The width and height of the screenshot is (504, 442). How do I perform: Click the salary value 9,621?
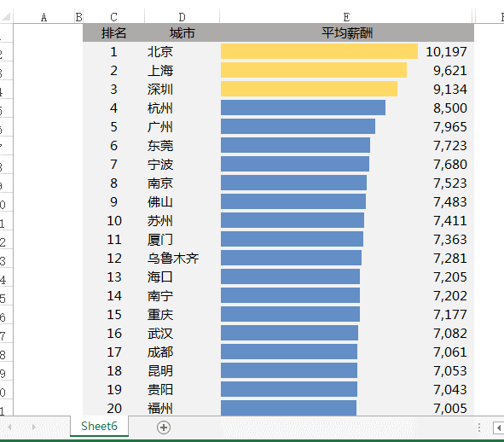coord(449,71)
